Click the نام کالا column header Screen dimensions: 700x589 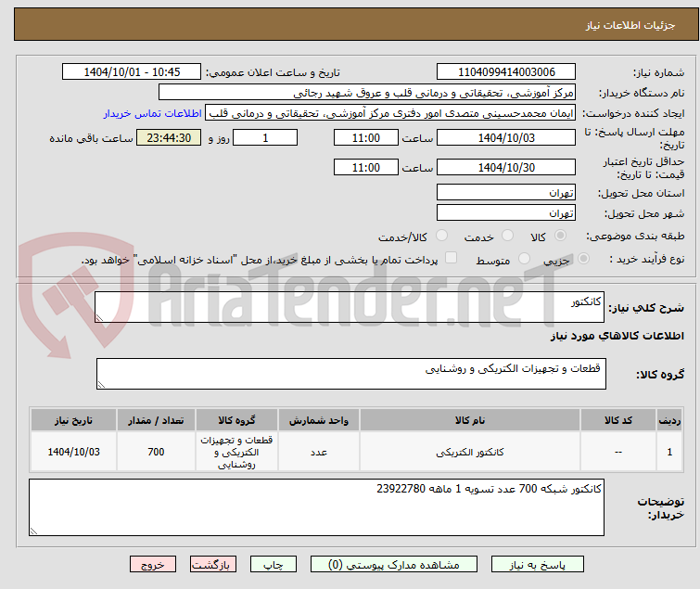tap(470, 420)
